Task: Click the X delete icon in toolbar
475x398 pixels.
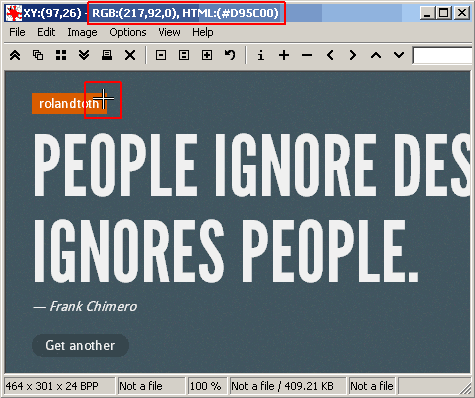Action: pos(130,55)
